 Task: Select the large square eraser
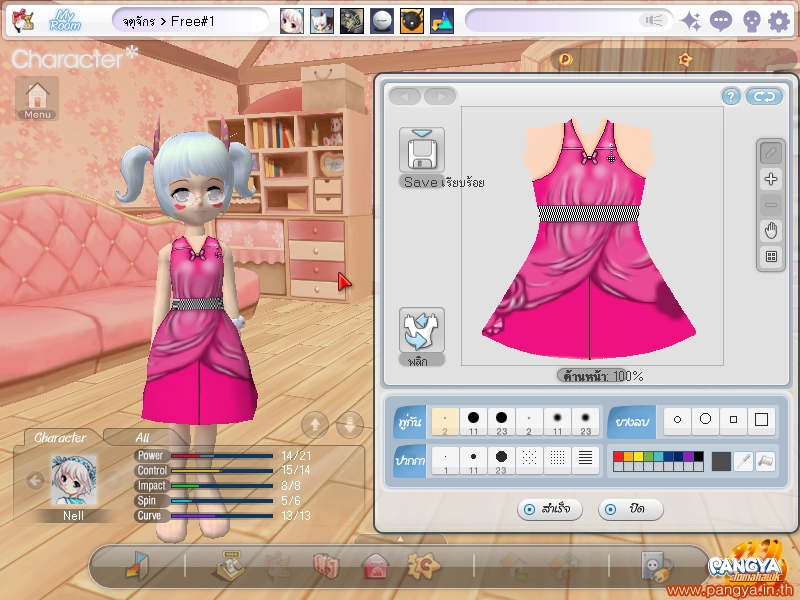pos(761,419)
